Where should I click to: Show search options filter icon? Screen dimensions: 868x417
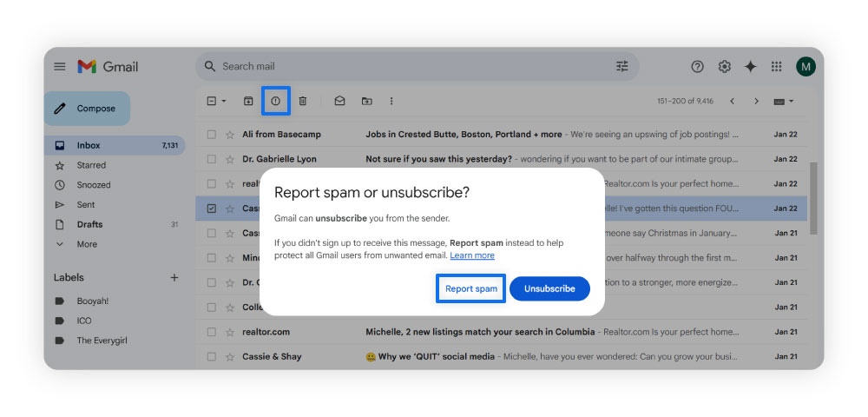pyautogui.click(x=622, y=66)
